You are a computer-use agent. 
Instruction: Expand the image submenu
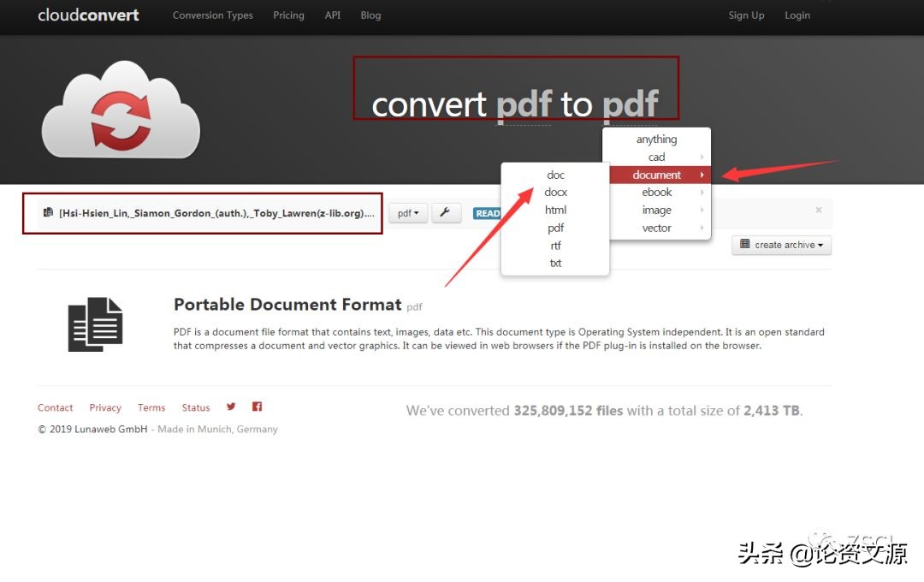pyautogui.click(x=656, y=210)
